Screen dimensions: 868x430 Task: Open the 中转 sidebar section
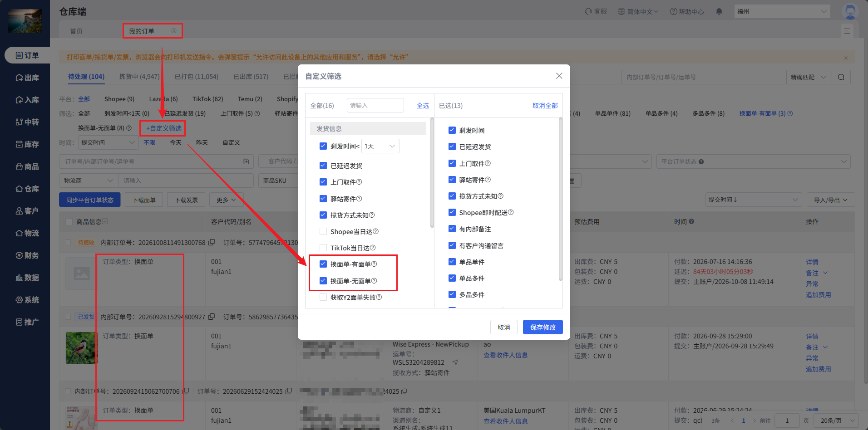(27, 122)
